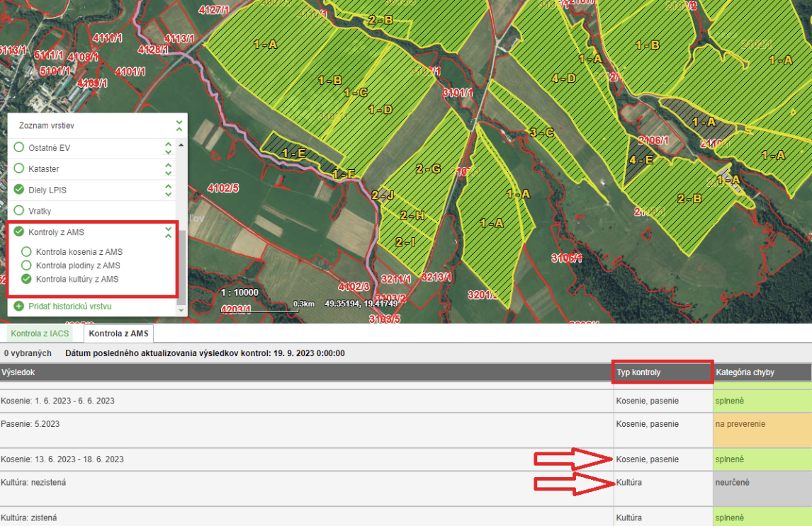
Task: Sort by Typ kontroly column header
Action: point(663,372)
